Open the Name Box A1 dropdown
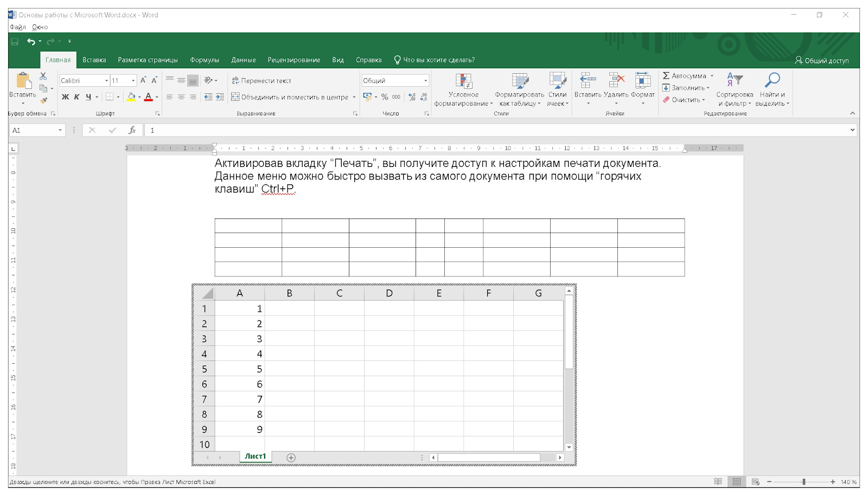The image size is (868, 496). (60, 130)
